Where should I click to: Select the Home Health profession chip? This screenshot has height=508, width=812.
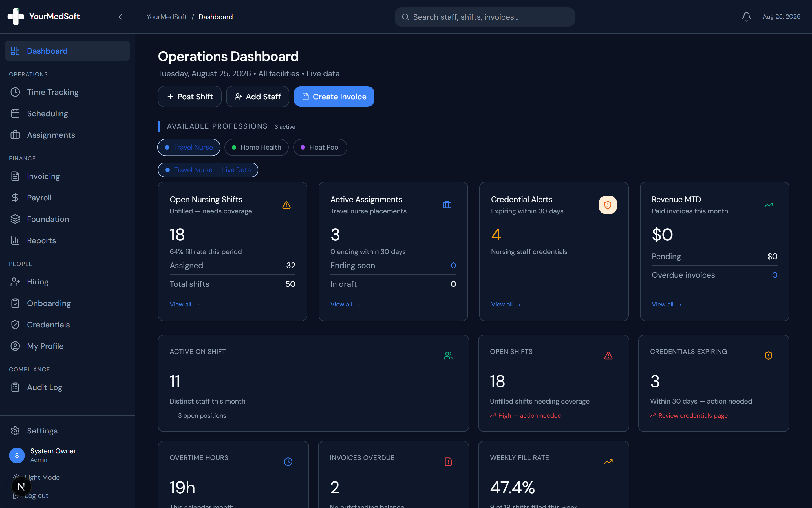click(x=256, y=147)
